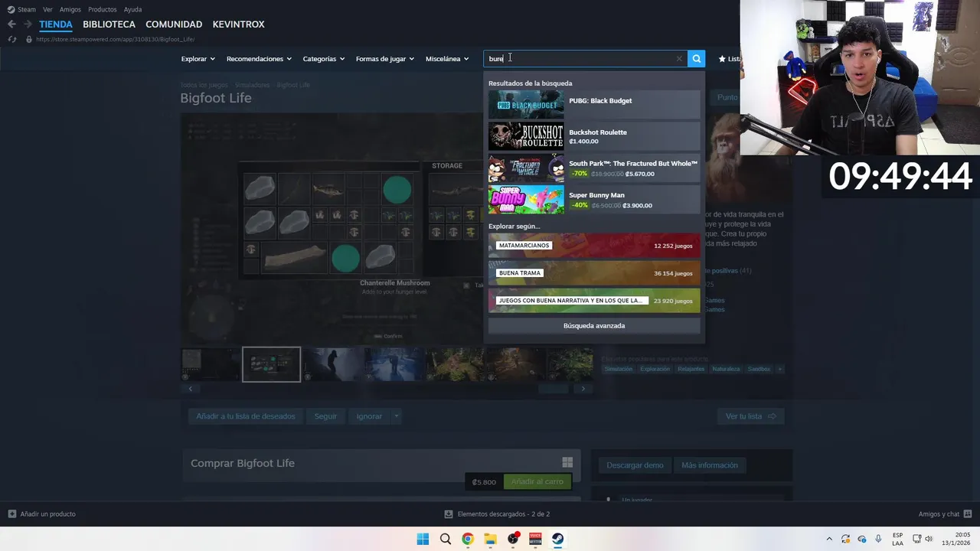Screen dimensions: 980x551
Task: Go forward with the right arrow
Action: click(28, 24)
